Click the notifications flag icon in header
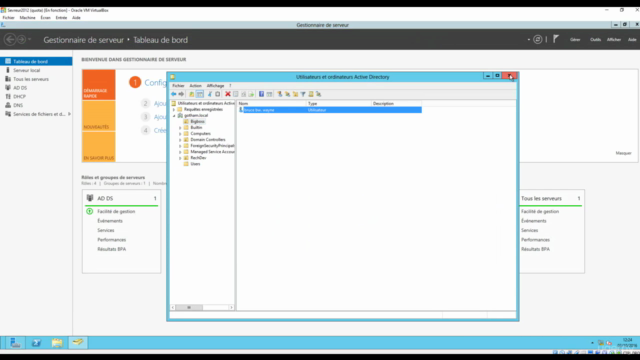 (x=556, y=39)
